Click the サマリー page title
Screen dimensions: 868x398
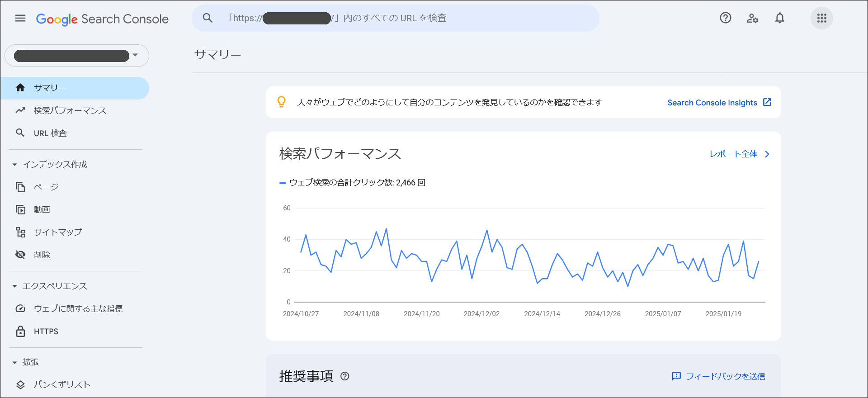coord(217,55)
